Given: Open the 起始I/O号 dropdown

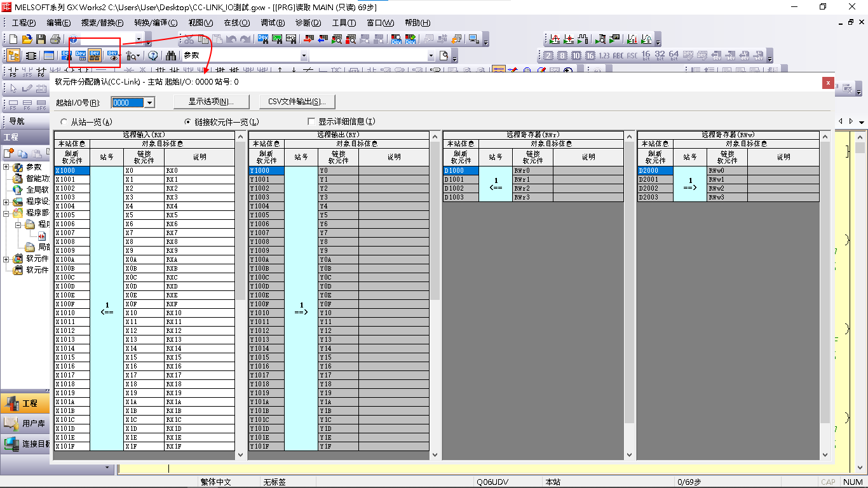Looking at the screenshot, I should coord(149,102).
